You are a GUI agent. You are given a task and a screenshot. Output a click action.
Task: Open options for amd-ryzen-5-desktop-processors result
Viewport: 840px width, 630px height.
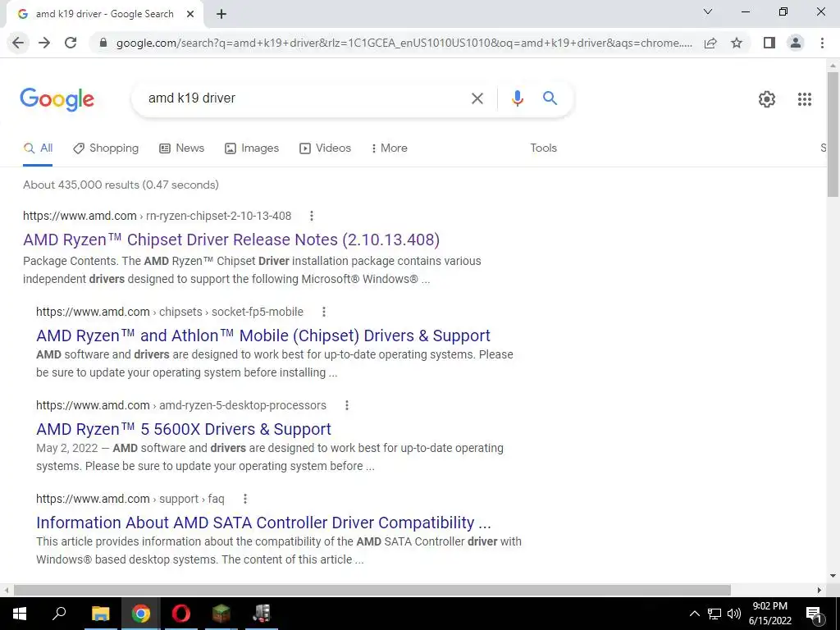(347, 405)
